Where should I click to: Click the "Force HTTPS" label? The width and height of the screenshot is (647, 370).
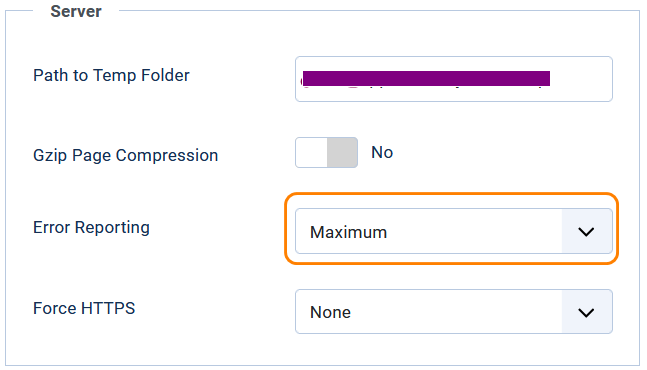pos(84,308)
